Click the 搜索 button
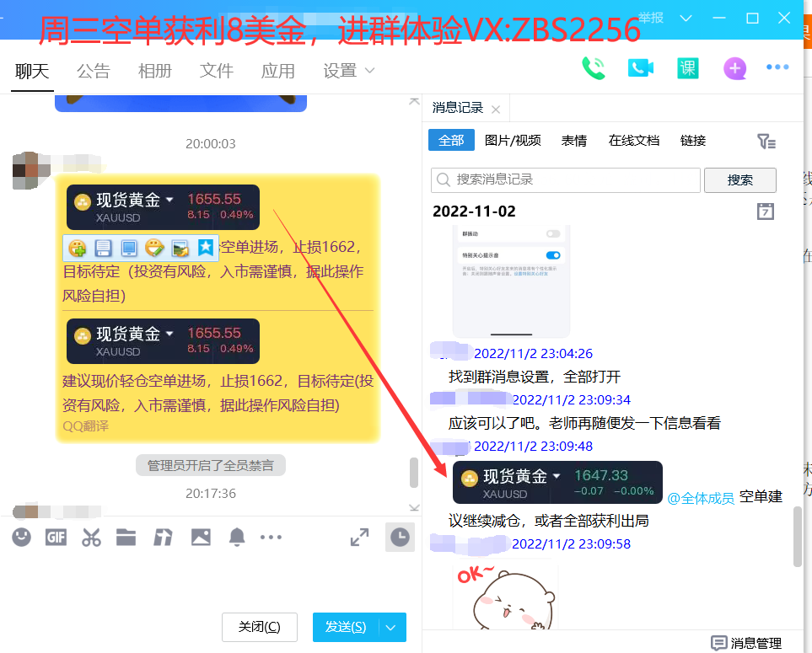The width and height of the screenshot is (812, 653). coord(740,180)
